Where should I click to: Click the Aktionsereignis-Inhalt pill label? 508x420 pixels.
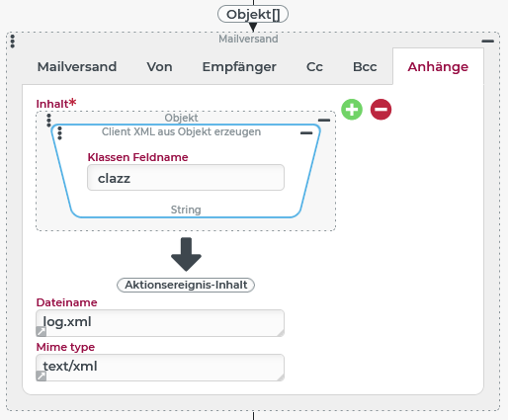coord(186,285)
